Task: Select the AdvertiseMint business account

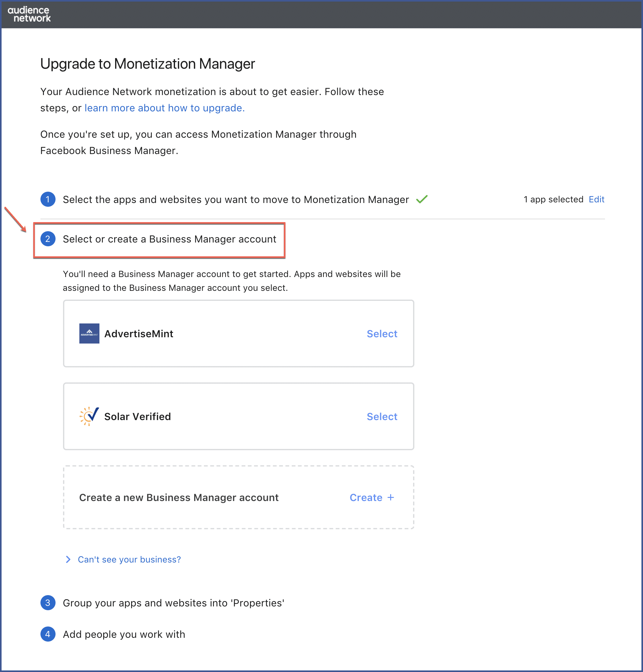Action: coord(382,333)
